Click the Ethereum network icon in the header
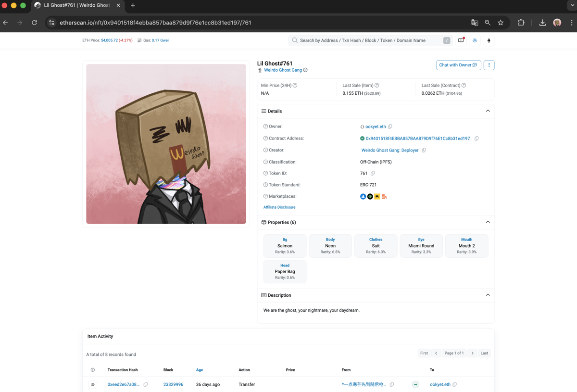 (489, 40)
